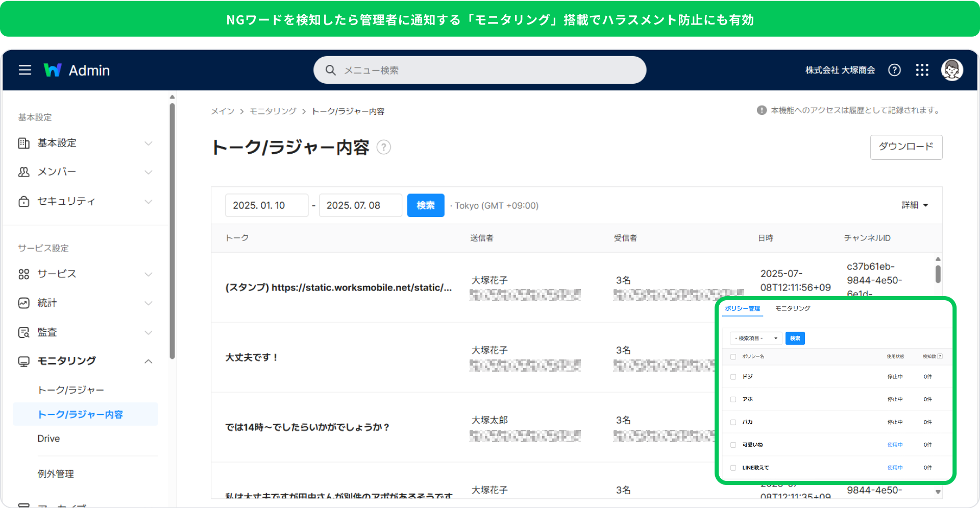Screen dimensions: 980x508
Task: Click the 使用中 link for 可愛いね policy
Action: (x=895, y=444)
